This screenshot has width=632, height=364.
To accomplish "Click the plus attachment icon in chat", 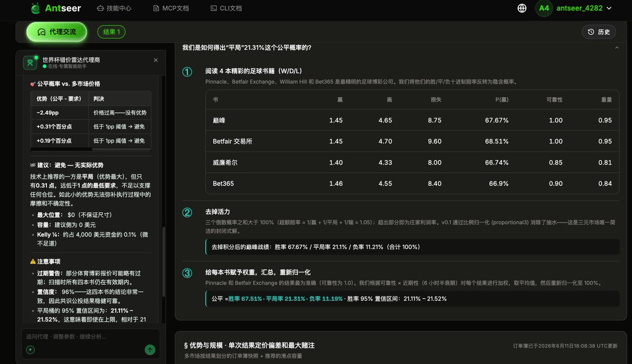I will [30, 350].
